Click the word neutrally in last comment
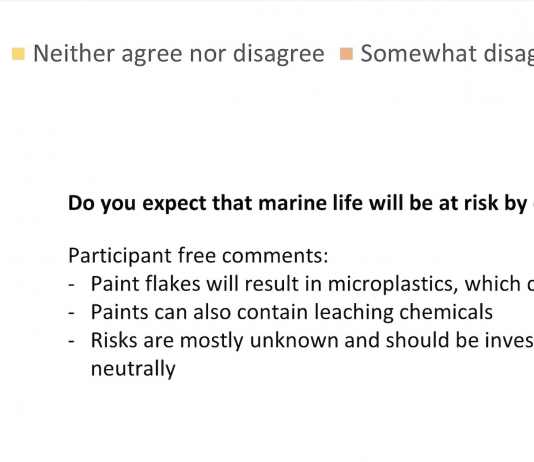The image size is (534, 462). [133, 369]
